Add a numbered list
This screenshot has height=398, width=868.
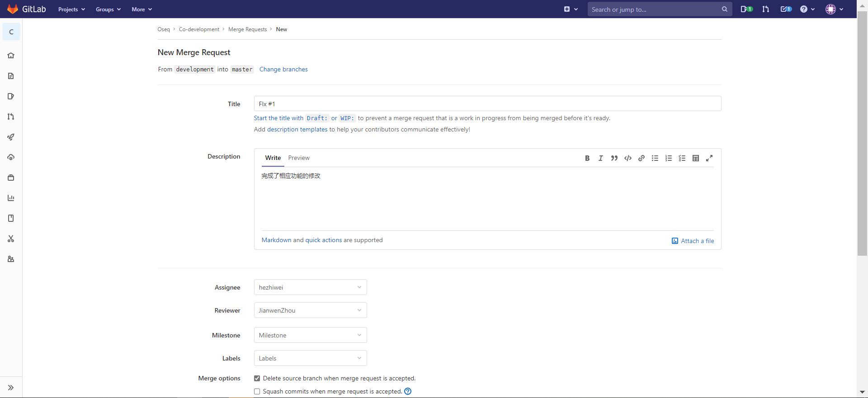point(669,158)
